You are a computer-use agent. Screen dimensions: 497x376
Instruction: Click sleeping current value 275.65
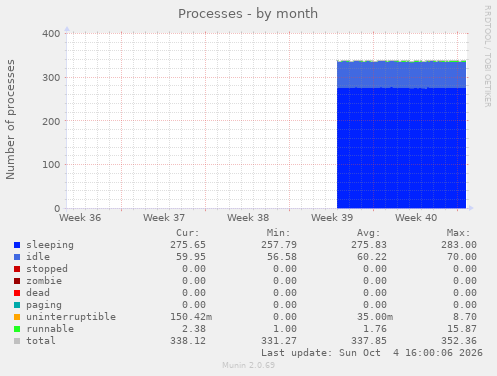[x=188, y=245]
